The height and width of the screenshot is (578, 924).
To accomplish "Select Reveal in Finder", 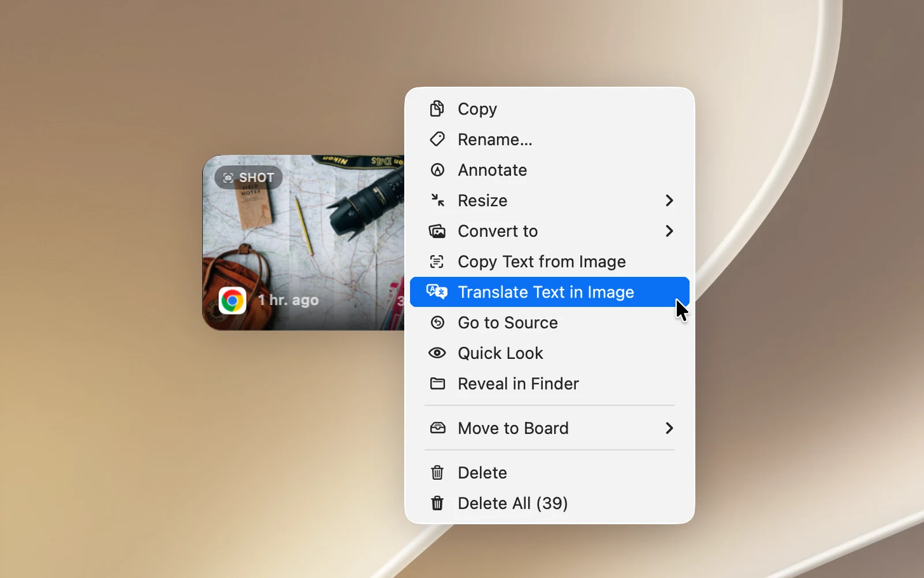I will click(x=550, y=384).
